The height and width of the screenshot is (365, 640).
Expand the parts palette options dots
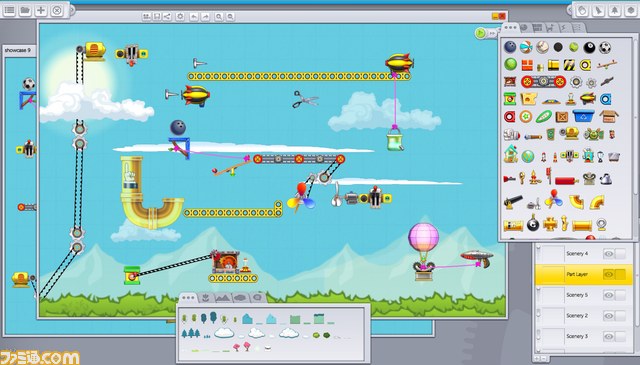(510, 28)
